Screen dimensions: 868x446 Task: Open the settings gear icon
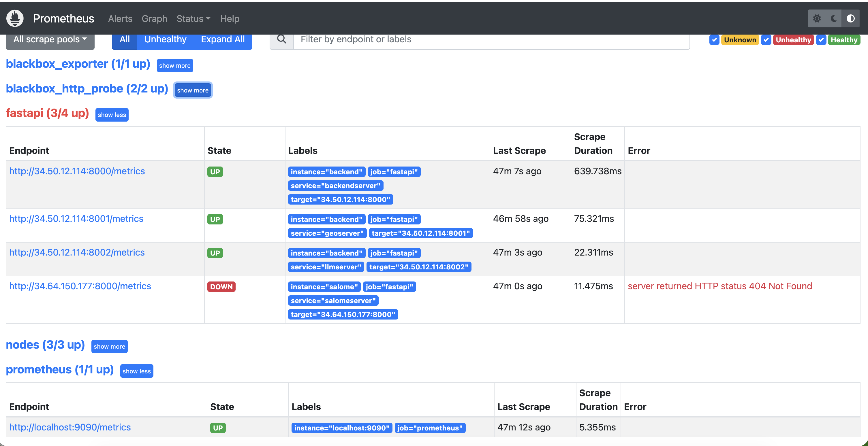tap(817, 18)
